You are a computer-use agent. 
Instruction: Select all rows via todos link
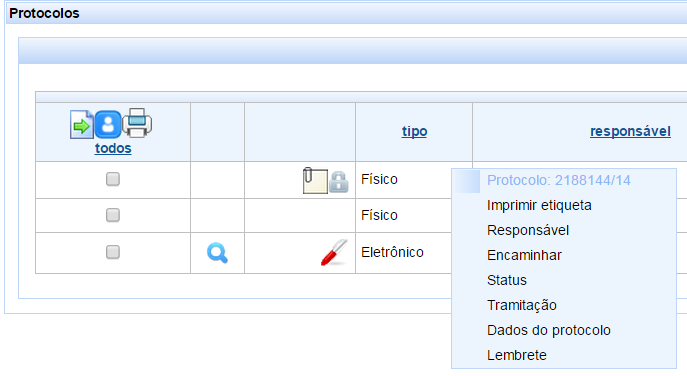pos(113,148)
